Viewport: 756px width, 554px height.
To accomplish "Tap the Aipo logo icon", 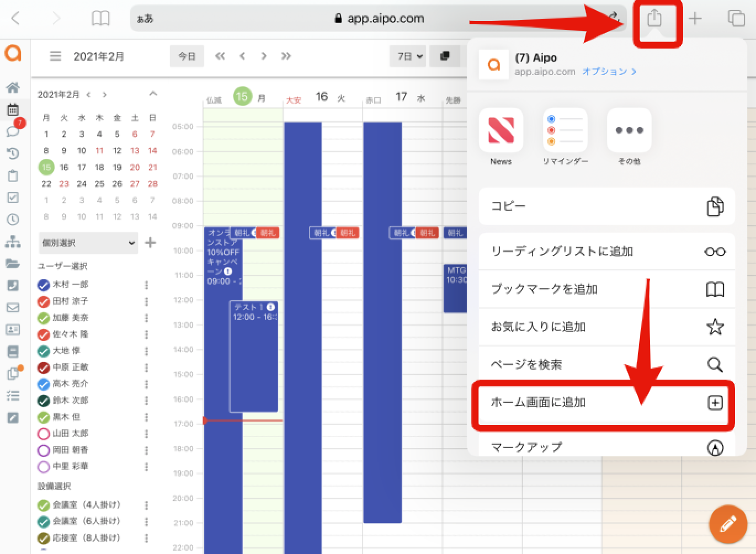I will click(13, 54).
